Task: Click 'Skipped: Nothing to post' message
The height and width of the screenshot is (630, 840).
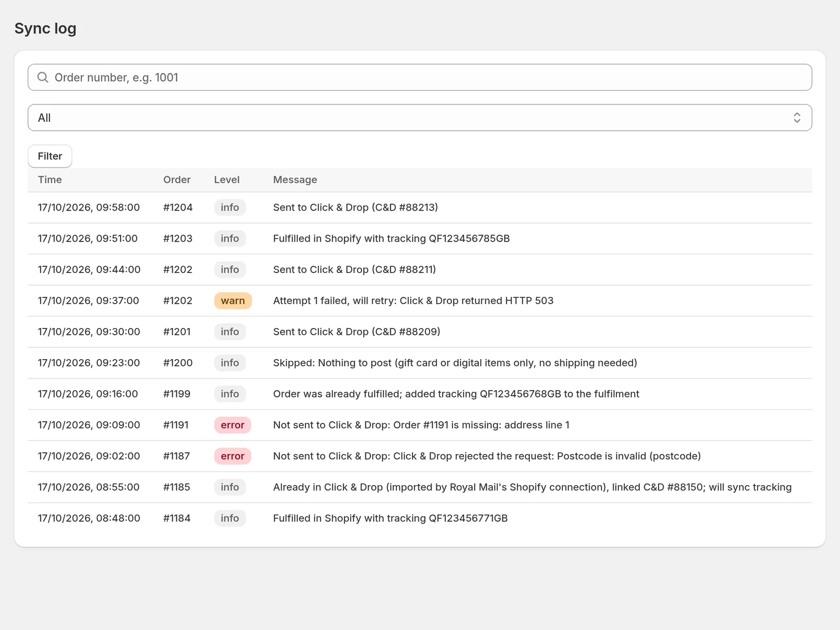Action: pyautogui.click(x=455, y=363)
